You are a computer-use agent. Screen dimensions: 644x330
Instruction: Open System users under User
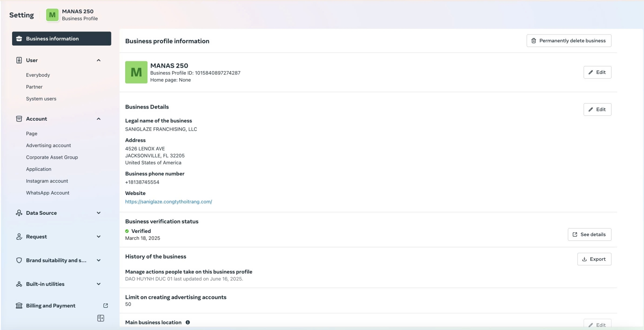pyautogui.click(x=41, y=99)
